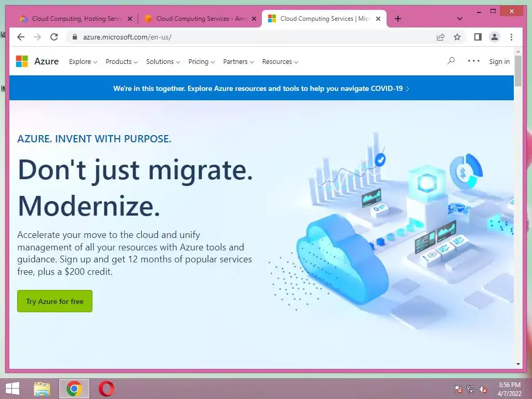Click the 'Don't just migrate.' headline
The width and height of the screenshot is (532, 399).
click(135, 170)
